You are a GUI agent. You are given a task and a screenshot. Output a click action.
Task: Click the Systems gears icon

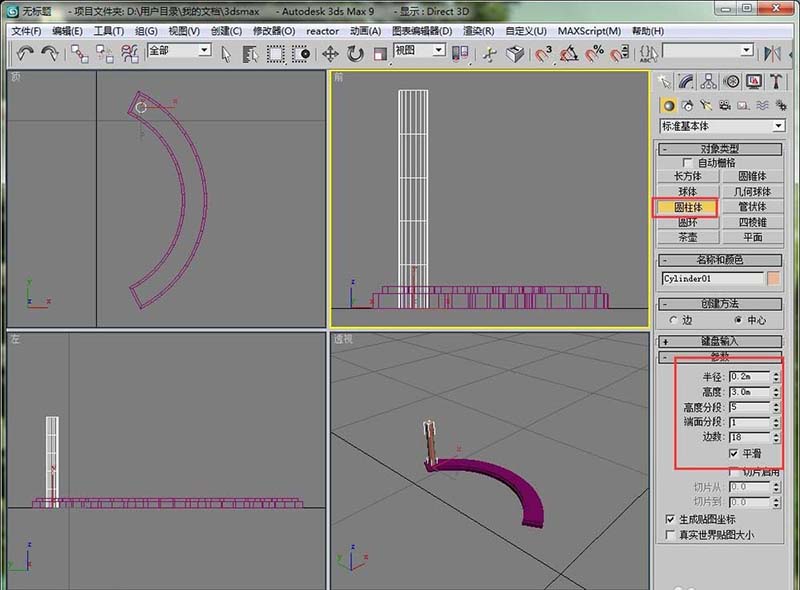pyautogui.click(x=781, y=106)
